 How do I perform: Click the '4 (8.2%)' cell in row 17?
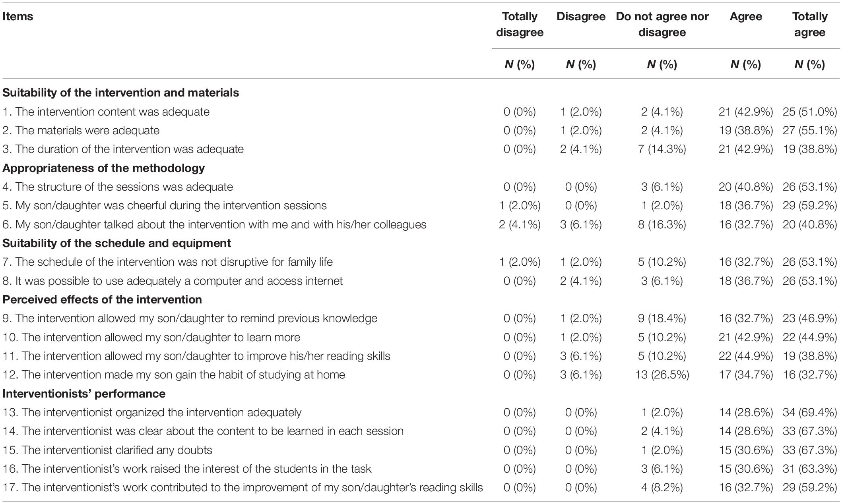tap(662, 488)
